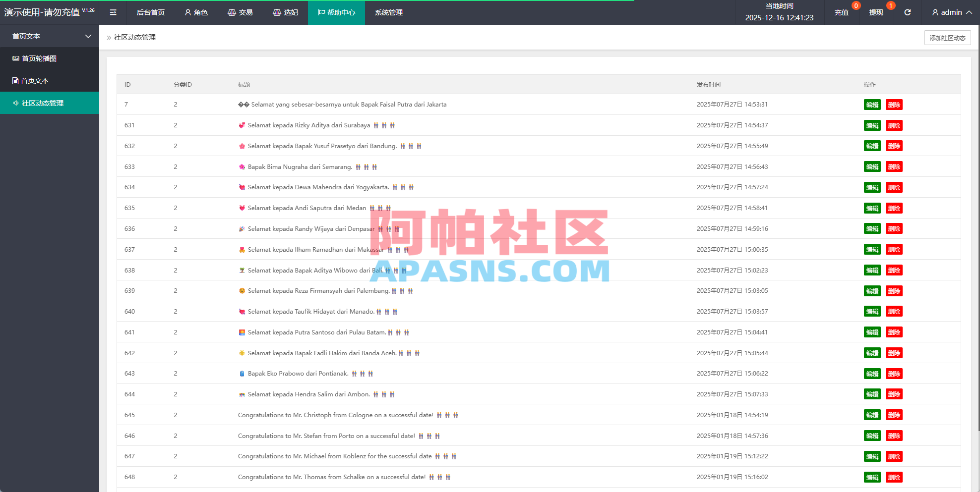
Task: Click 添加社区动态 button
Action: point(947,38)
